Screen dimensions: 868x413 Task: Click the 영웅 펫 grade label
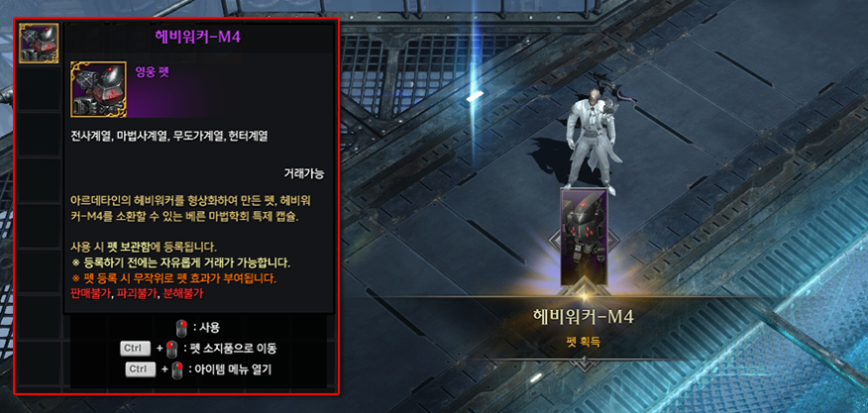point(153,71)
